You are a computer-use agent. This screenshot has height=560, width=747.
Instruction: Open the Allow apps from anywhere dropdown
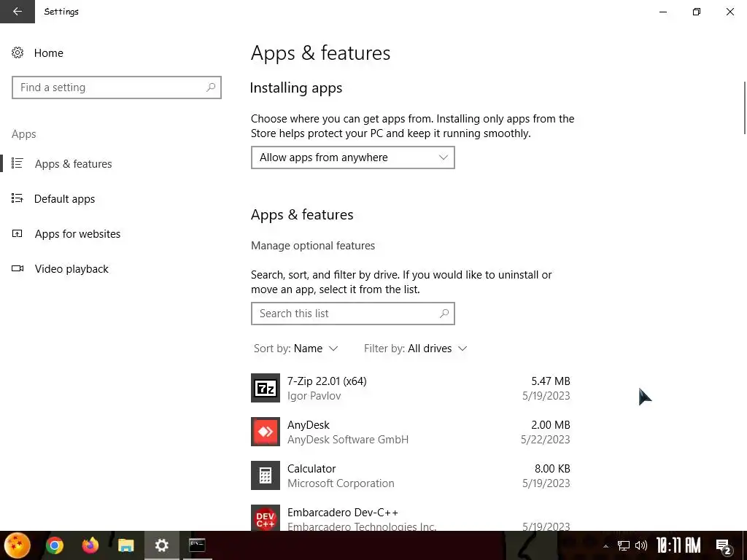point(352,157)
